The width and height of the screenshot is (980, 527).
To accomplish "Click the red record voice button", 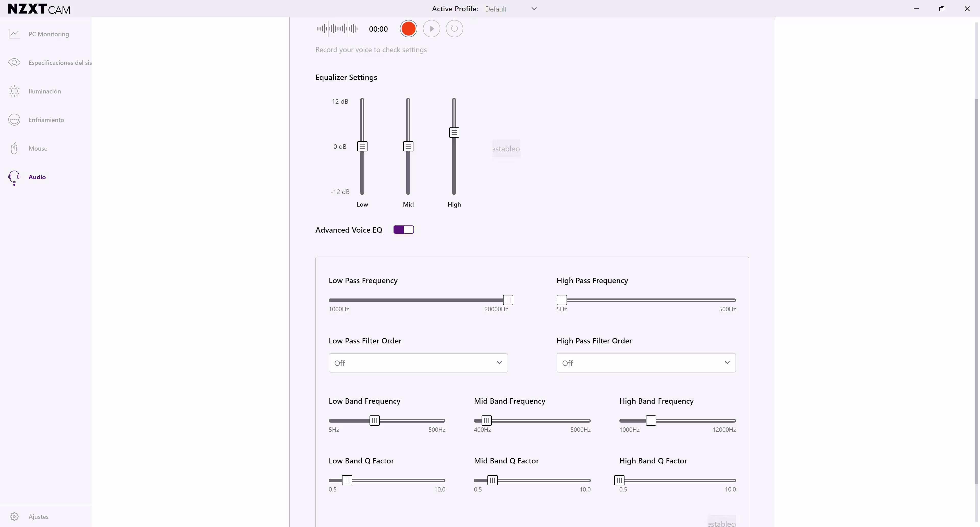I will pyautogui.click(x=408, y=29).
